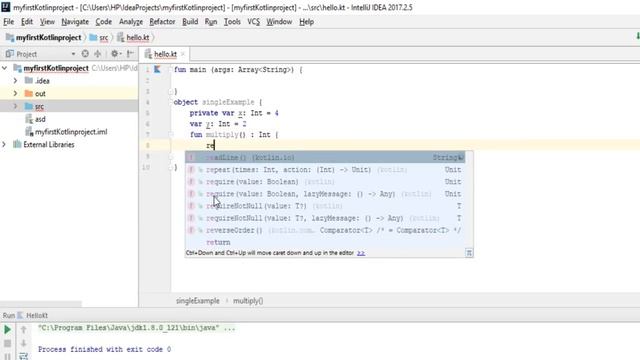The height and width of the screenshot is (360, 640).
Task: Click the green download arrow at top right
Action: point(638,37)
